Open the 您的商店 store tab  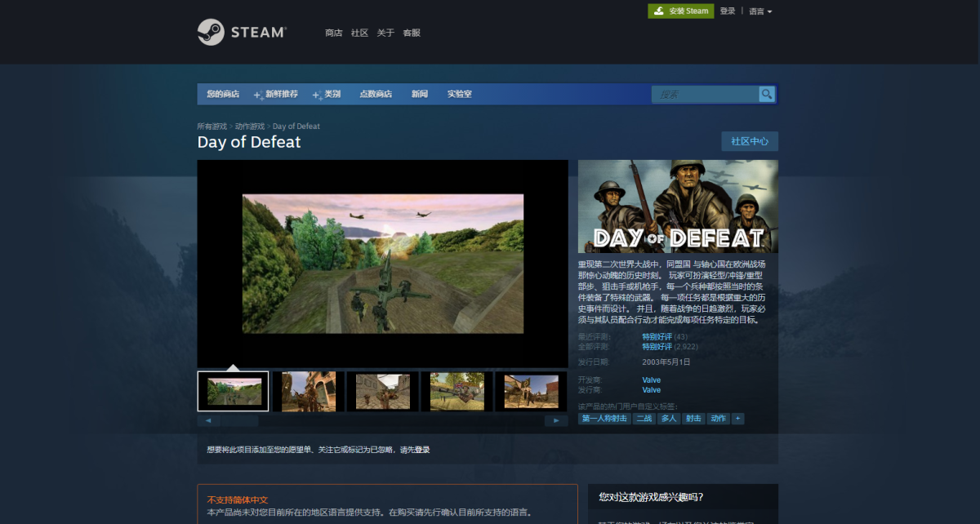click(x=223, y=94)
